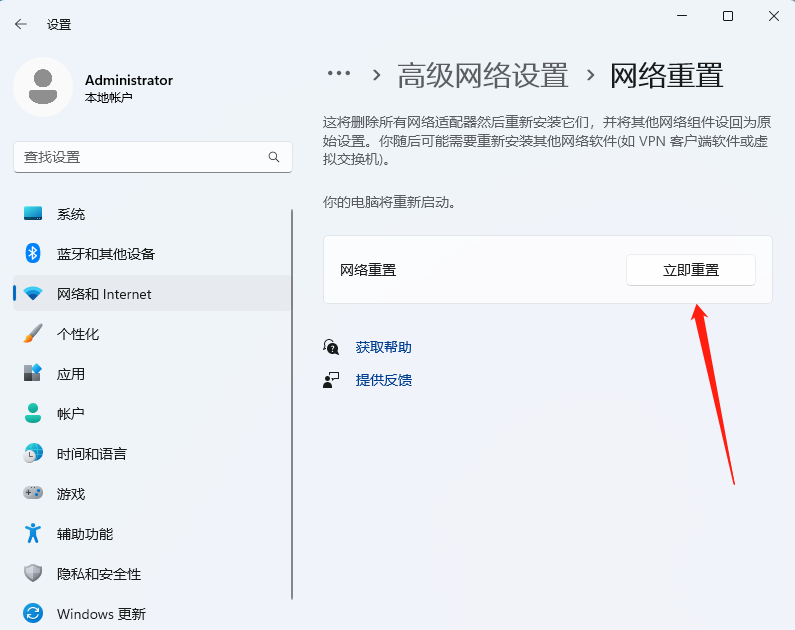Click the Wi-Fi icon next to 网络和 Internet
The image size is (795, 630).
click(33, 293)
